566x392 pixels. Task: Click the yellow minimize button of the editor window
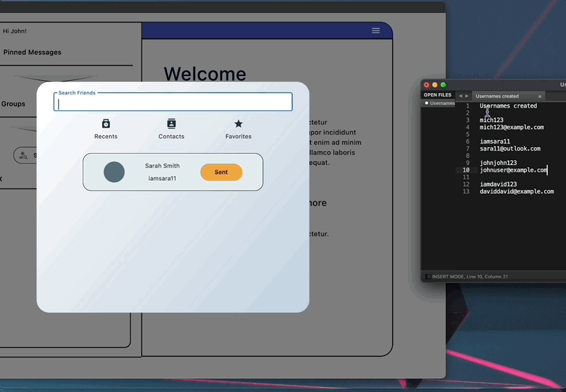(435, 85)
